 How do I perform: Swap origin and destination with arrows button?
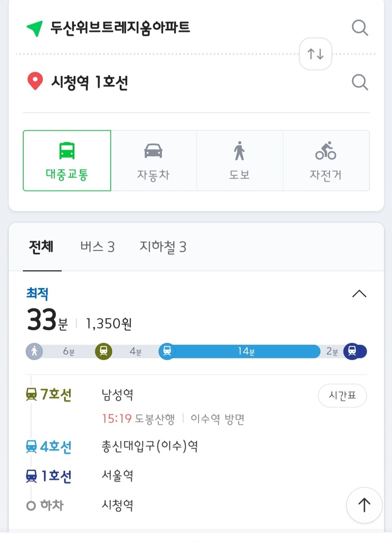pos(315,54)
